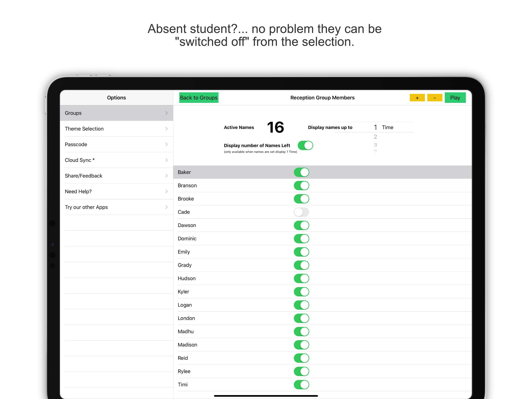This screenshot has height=399, width=532.
Task: Switch off Baker's toggle
Action: pyautogui.click(x=301, y=172)
